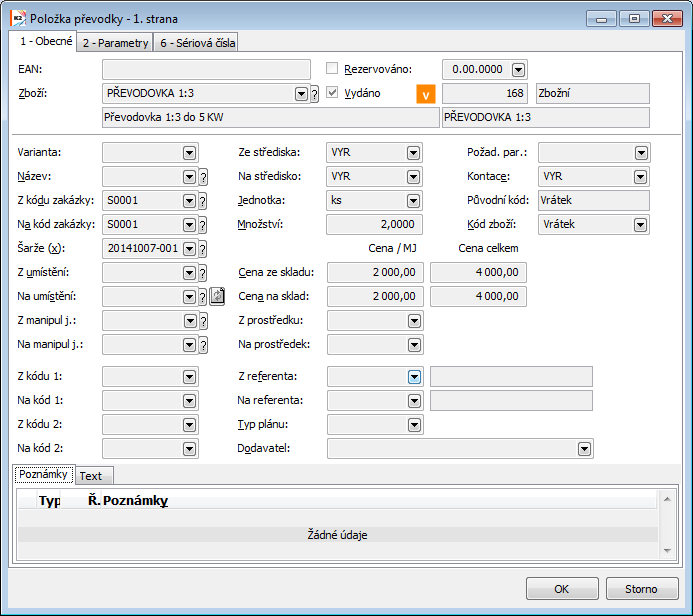The height and width of the screenshot is (616, 693).
Task: Click the question mark beside Název
Action: click(203, 177)
